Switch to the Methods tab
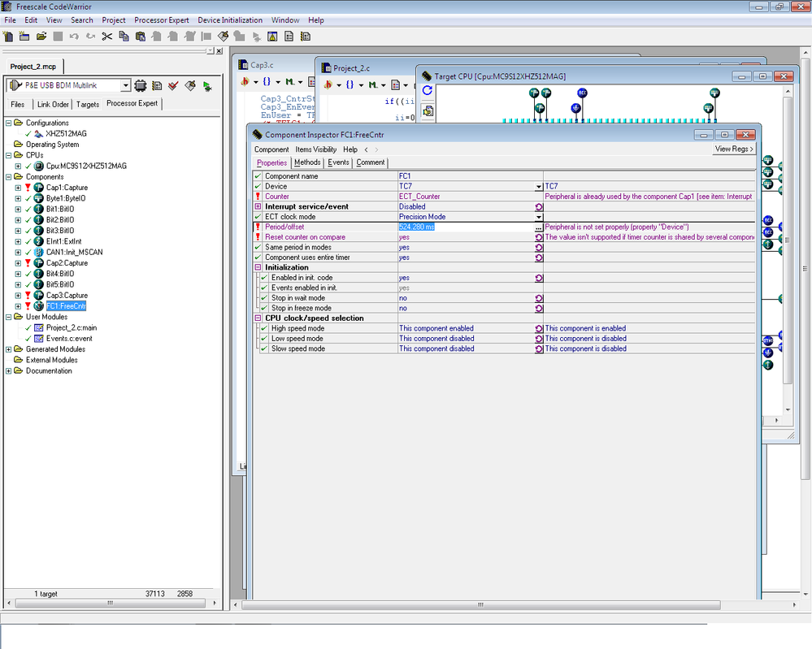This screenshot has width=812, height=649. (x=307, y=162)
